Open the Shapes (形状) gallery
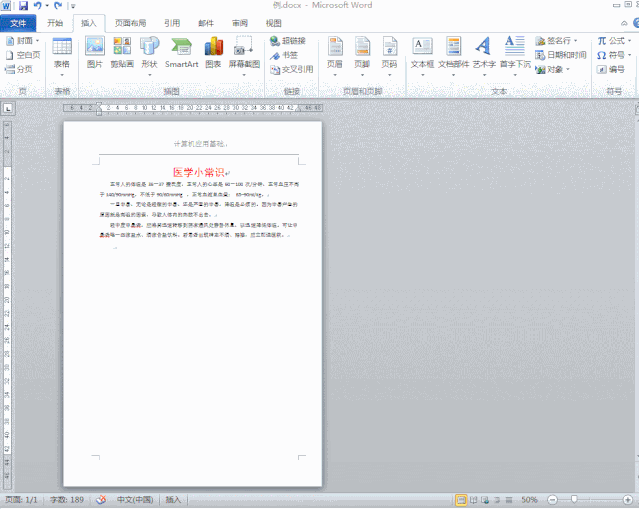Image resolution: width=639 pixels, height=509 pixels. [150, 57]
